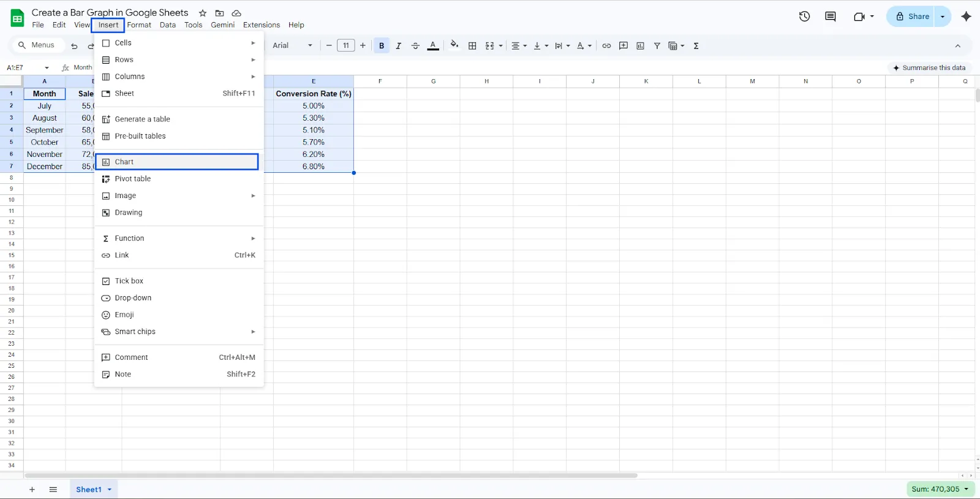This screenshot has width=980, height=499.
Task: Click the borders toolbar icon
Action: pos(472,46)
